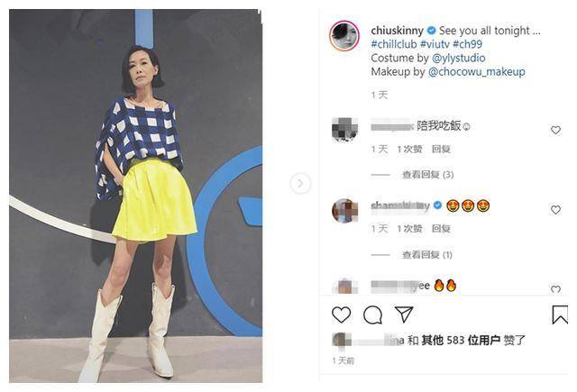Like the heart-eyes emoji comment
The height and width of the screenshot is (392, 577).
pyautogui.click(x=555, y=210)
